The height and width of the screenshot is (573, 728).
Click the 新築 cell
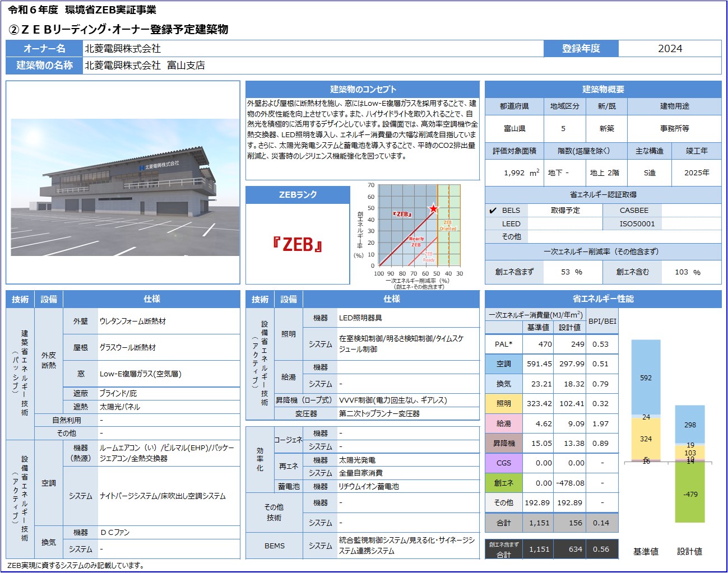click(x=606, y=129)
